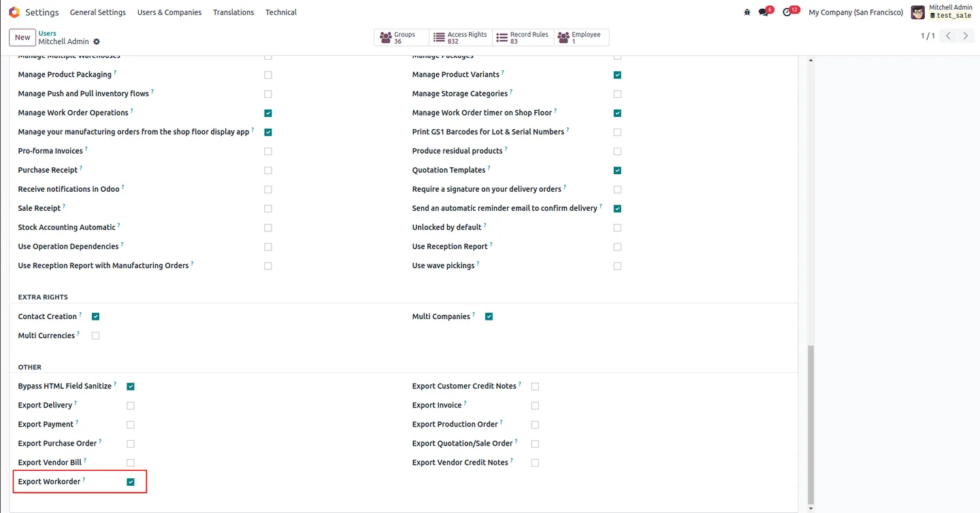Follow the Users breadcrumb link
The image size is (980, 513).
47,33
